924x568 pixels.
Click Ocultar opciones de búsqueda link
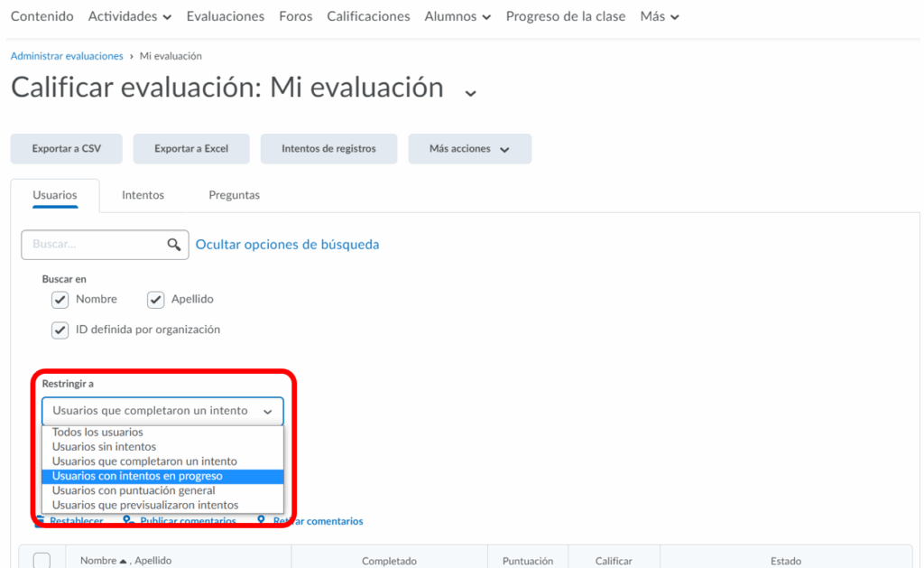pos(287,245)
